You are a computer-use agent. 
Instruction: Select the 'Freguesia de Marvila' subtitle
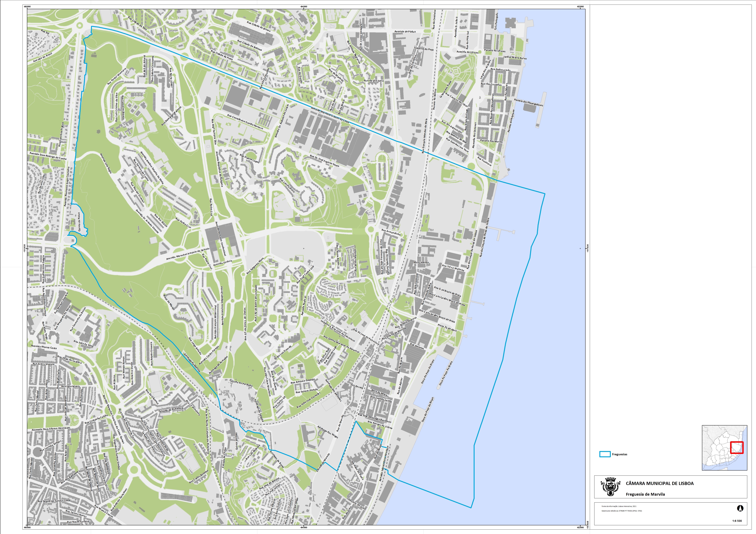click(x=645, y=494)
